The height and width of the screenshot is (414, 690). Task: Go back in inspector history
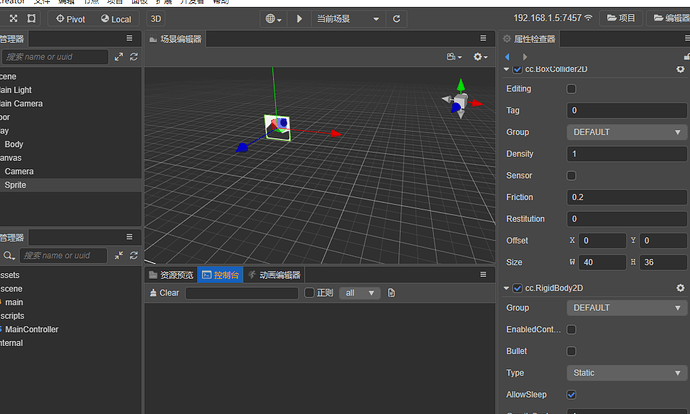click(507, 57)
